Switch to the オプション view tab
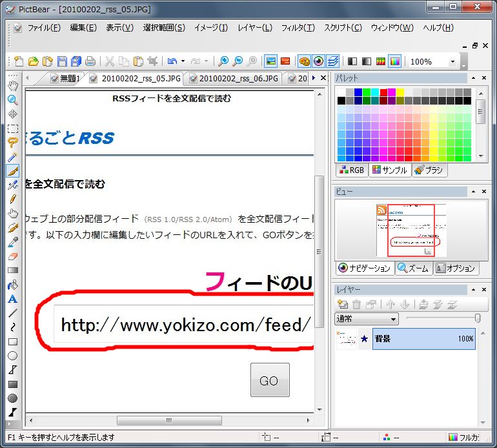Screen dimensions: 497x448 pyautogui.click(x=456, y=269)
